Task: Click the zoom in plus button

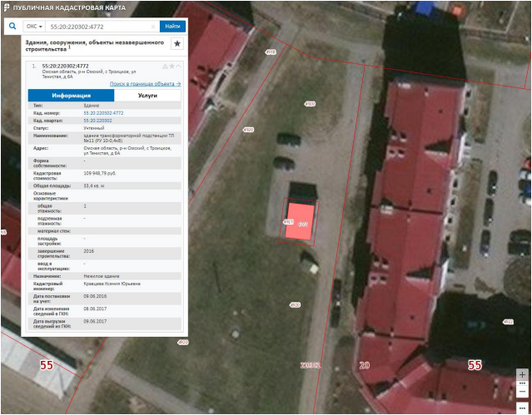Action: 522,374
